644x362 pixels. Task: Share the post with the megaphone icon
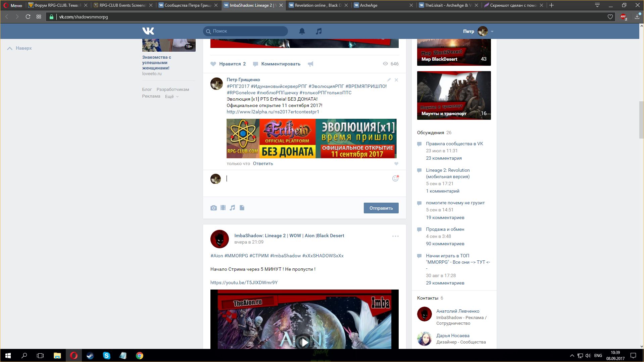310,64
